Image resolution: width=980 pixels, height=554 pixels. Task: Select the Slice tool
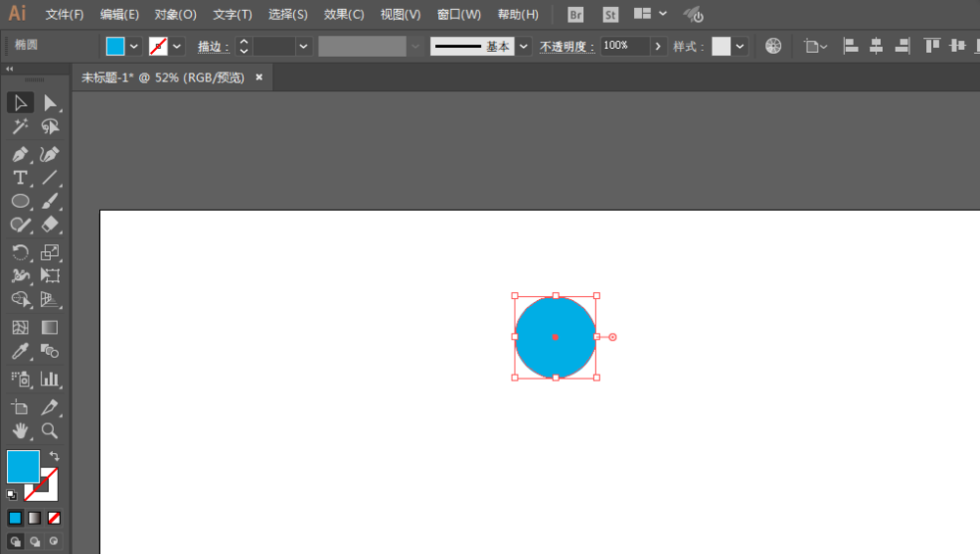click(50, 407)
